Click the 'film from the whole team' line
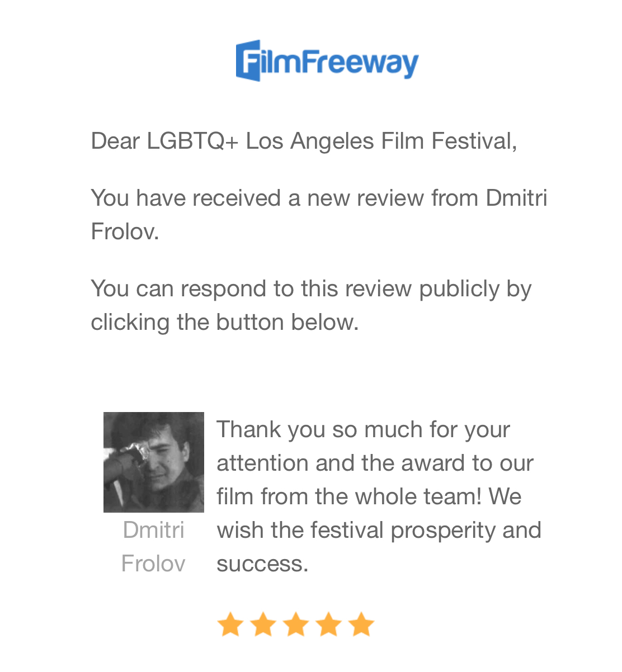 pos(369,497)
